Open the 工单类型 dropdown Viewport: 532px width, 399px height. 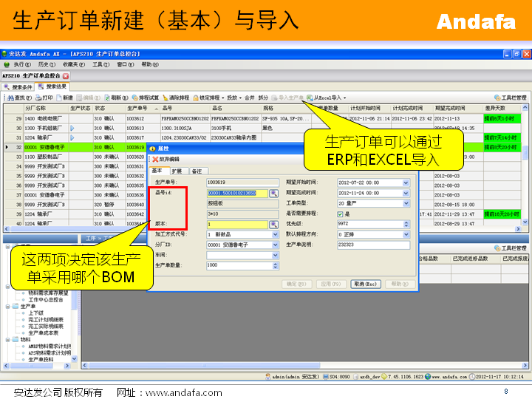(x=406, y=203)
